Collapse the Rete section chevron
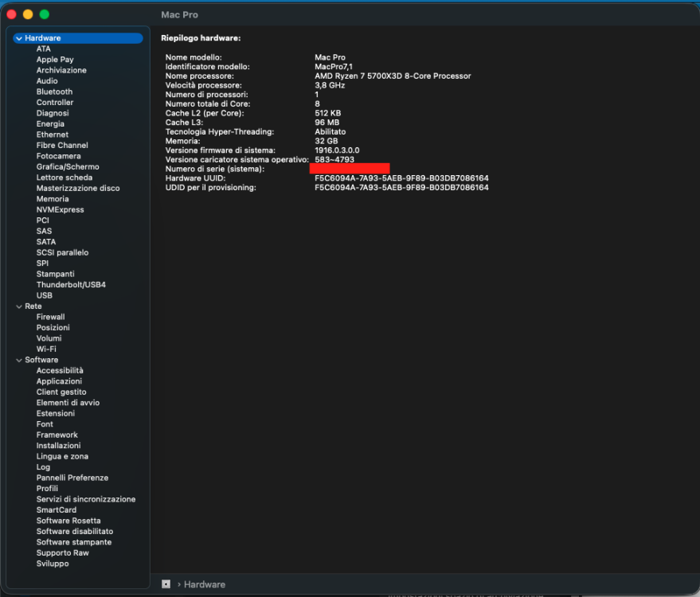 19,306
